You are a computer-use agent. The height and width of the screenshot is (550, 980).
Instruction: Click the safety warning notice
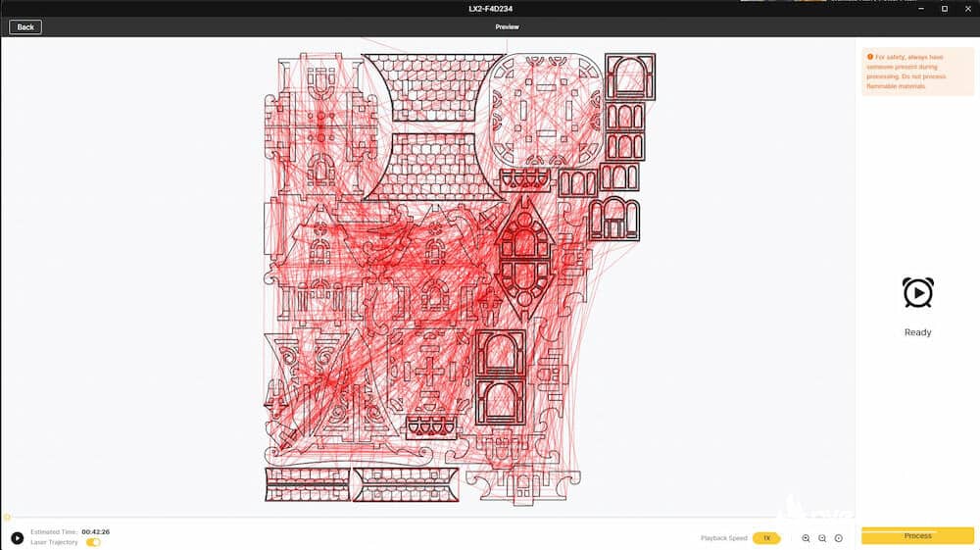click(x=917, y=72)
